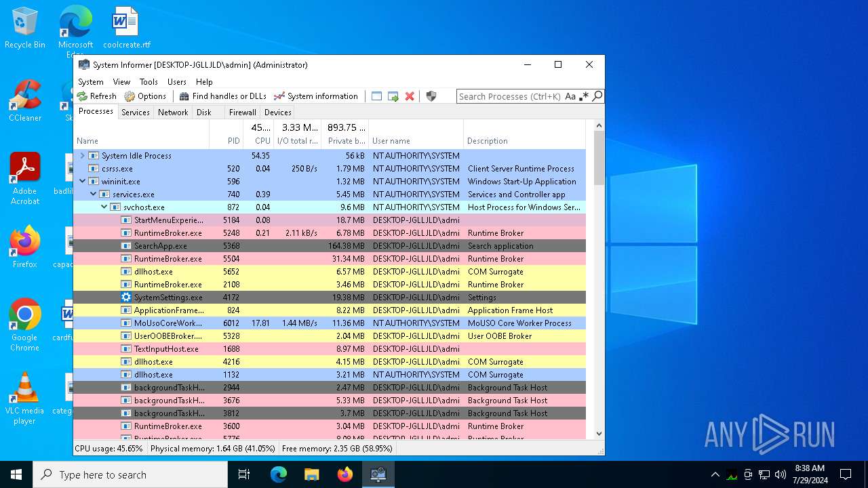Open Firefox desktop shortcut

[x=25, y=248]
